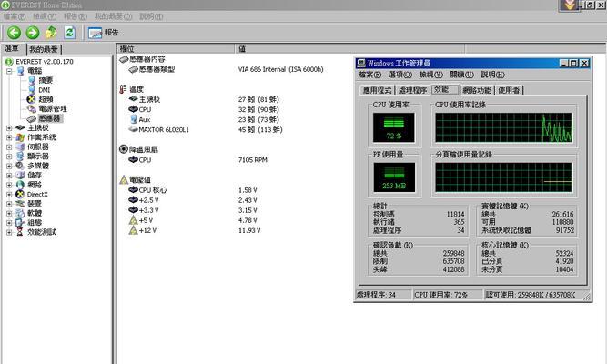Open the 報告 menu in EVEREST menubar
The image size is (607, 364).
76,16
